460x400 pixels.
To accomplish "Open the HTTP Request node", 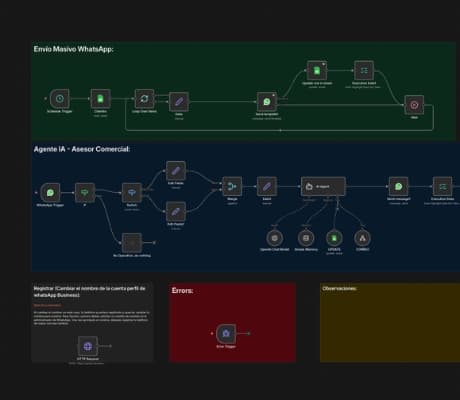I will pyautogui.click(x=88, y=346).
